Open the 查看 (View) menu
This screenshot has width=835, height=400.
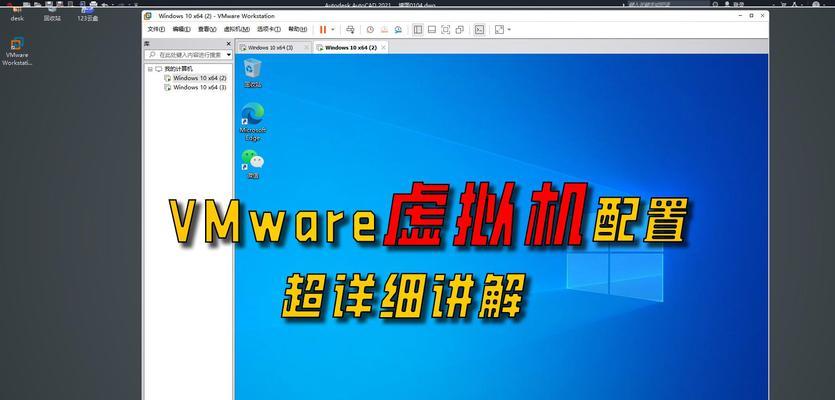pyautogui.click(x=207, y=30)
